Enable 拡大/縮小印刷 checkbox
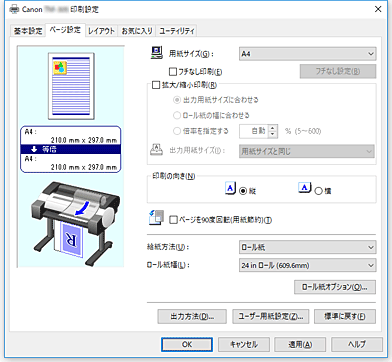The image size is (392, 362). [x=156, y=85]
